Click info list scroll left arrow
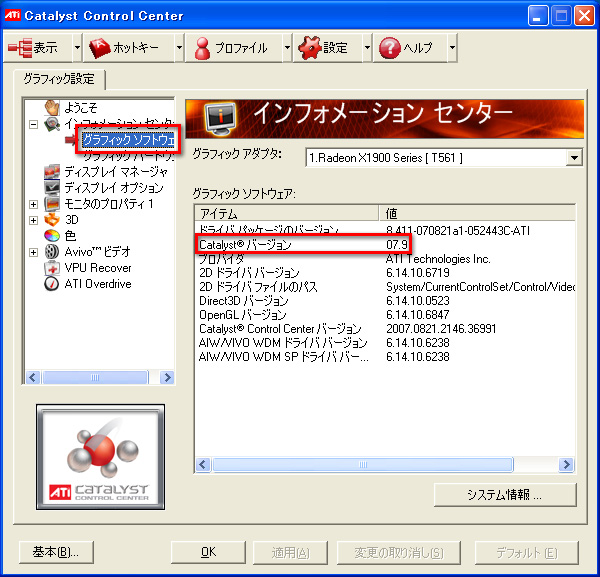The image size is (600, 577). (203, 465)
